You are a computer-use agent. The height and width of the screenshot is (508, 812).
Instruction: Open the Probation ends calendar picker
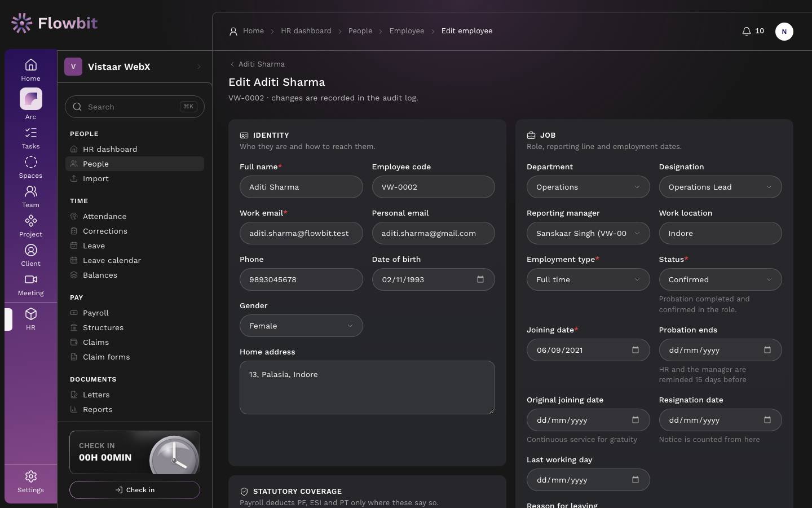767,350
